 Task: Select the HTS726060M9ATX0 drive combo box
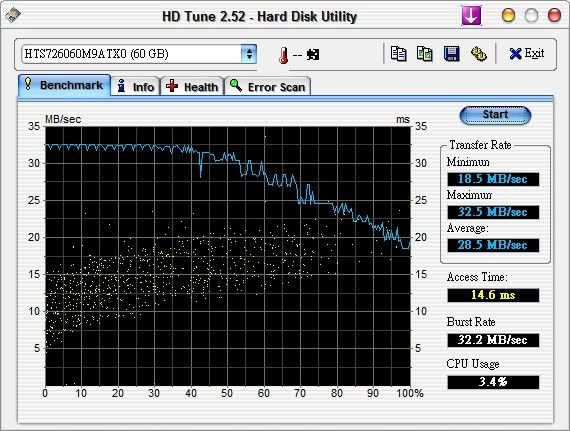[x=139, y=54]
